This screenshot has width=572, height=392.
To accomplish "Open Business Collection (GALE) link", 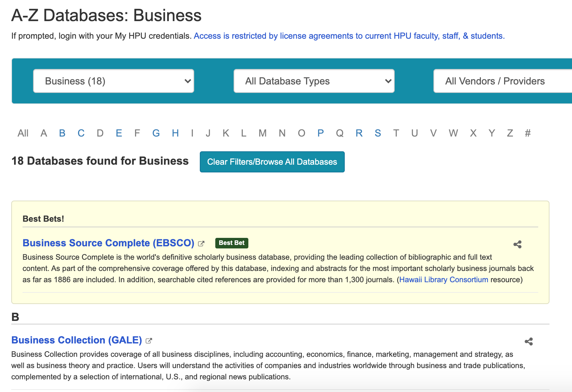I will click(77, 340).
